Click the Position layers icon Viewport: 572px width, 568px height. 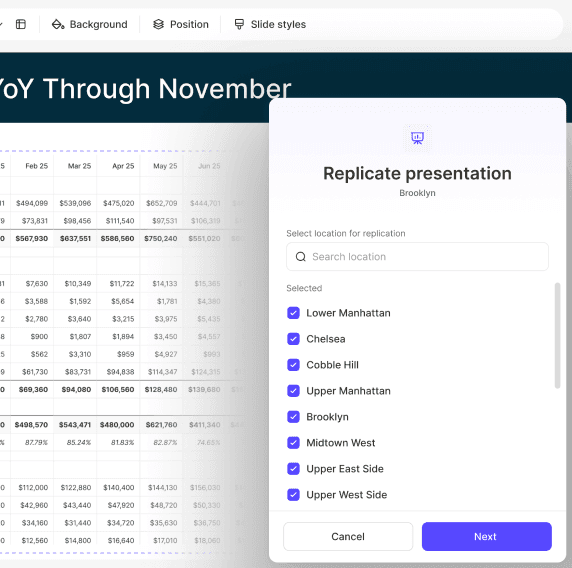coord(158,24)
